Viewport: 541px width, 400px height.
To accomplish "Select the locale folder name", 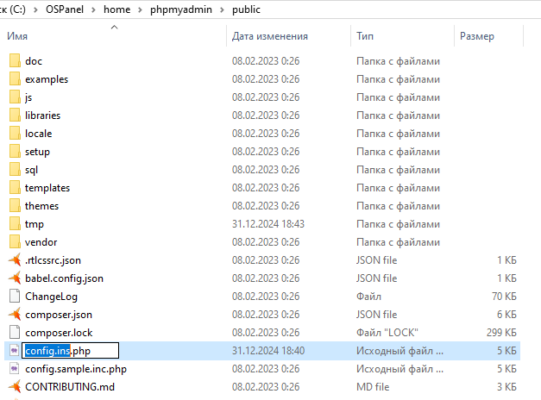I will tap(38, 134).
